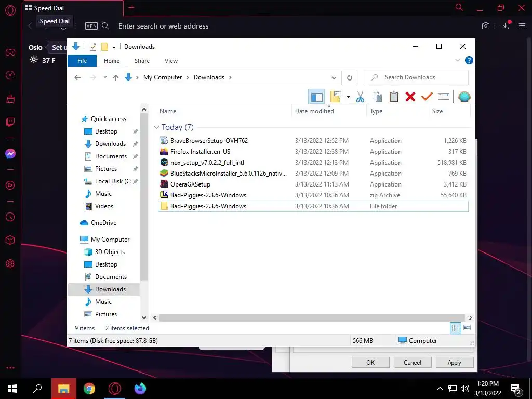Click the Cut scissors icon in Explorer toolbar

[361, 97]
